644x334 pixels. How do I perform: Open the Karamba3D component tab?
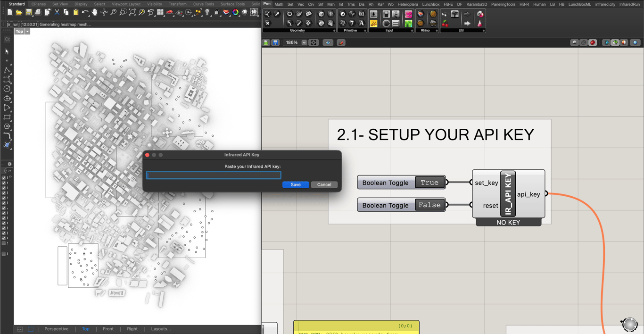pyautogui.click(x=477, y=4)
